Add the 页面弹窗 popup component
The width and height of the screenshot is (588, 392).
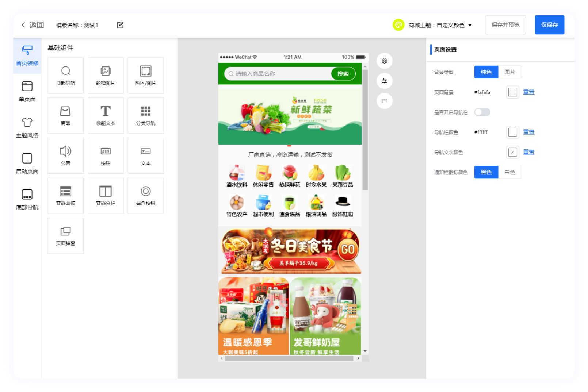click(x=66, y=236)
